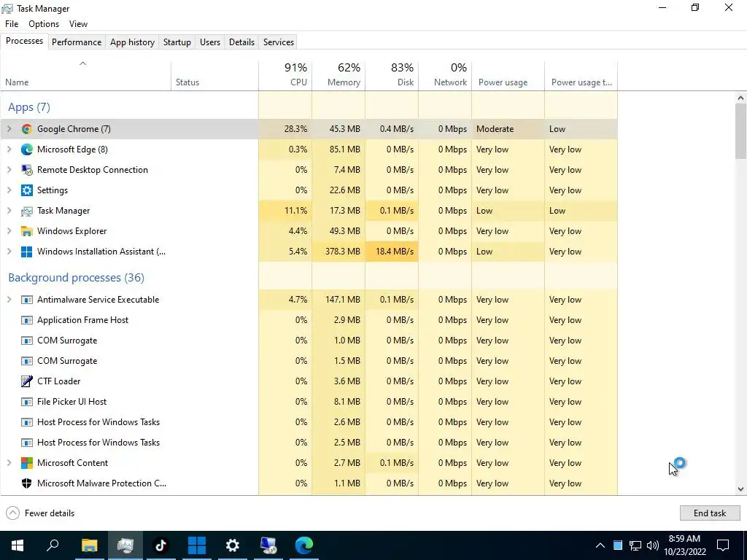The image size is (747, 560).
Task: Select the Host Process row showing 2.6 MB
Action: coord(309,422)
